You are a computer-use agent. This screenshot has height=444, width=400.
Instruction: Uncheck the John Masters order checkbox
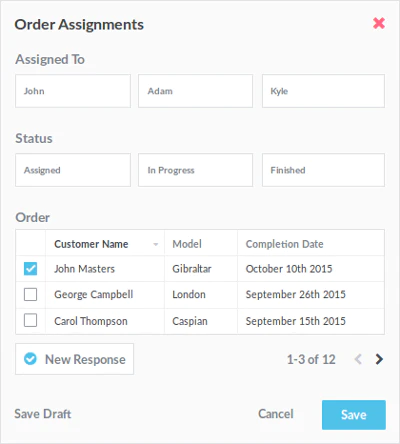[30, 269]
